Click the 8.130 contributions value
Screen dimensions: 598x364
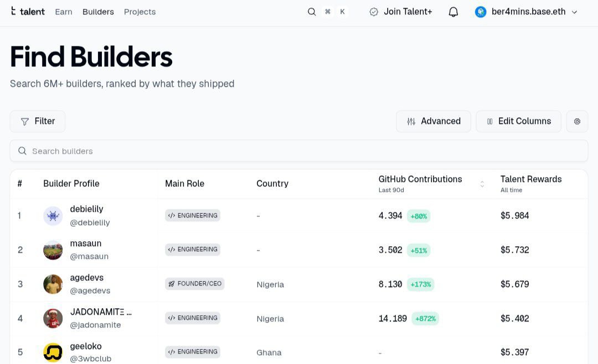[x=390, y=284]
